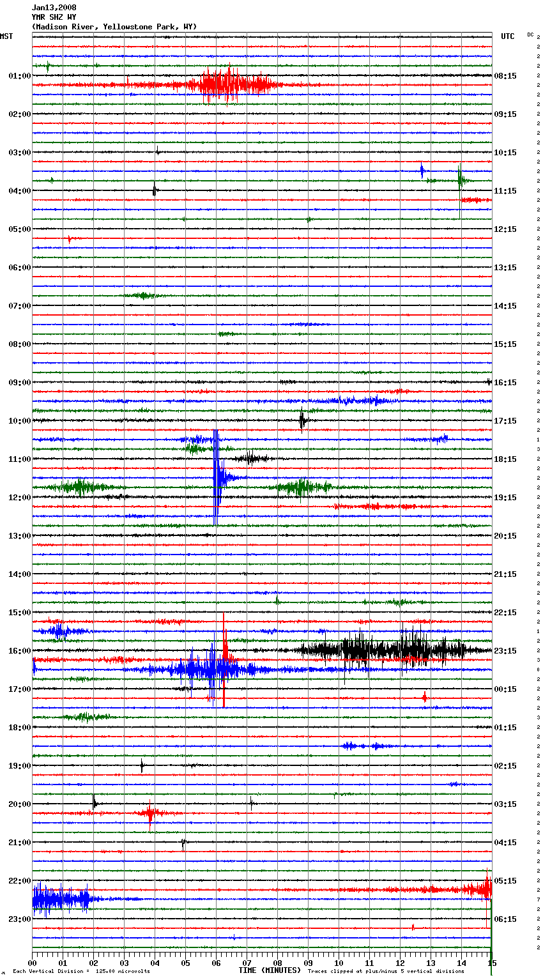Select the 13:00 MST time label
Viewport: 543px width, 980px height.
click(x=19, y=536)
